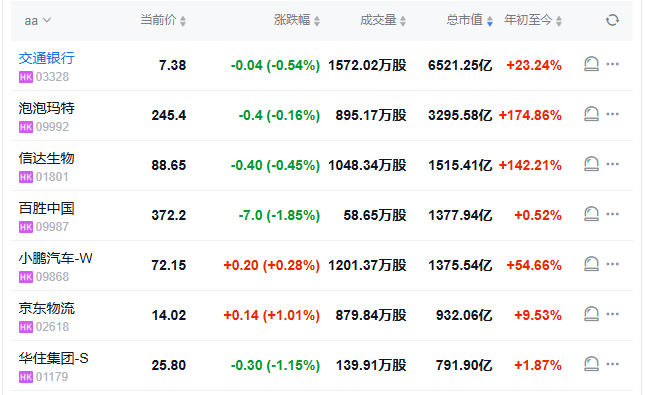
Task: Click year-to-date +142.21%
Action: tap(530, 165)
